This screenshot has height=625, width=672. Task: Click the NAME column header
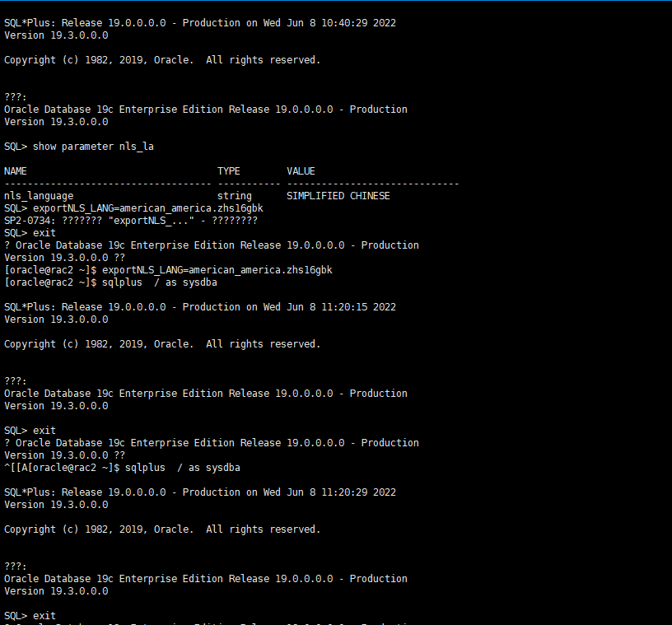pos(16,171)
